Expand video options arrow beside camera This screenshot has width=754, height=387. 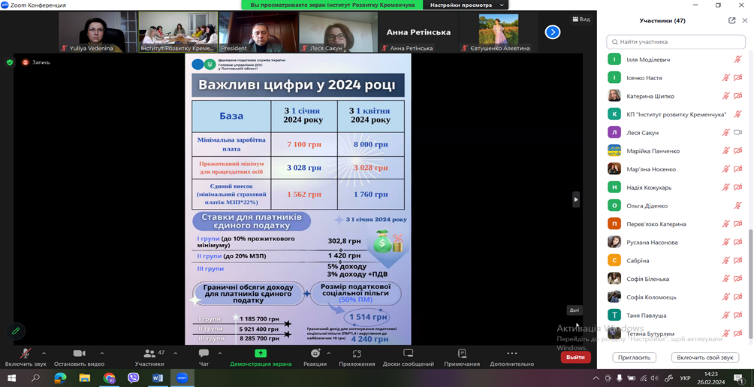click(101, 353)
